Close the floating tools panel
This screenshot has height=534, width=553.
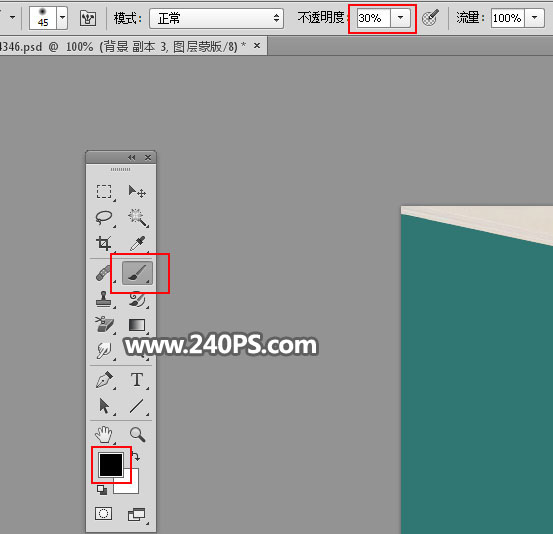click(148, 157)
